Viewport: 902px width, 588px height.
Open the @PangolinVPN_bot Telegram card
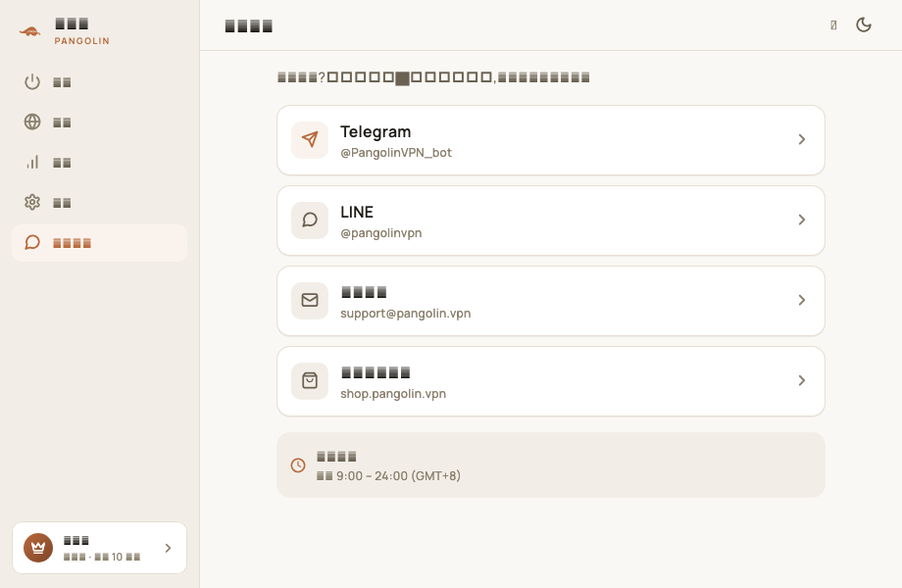click(551, 140)
